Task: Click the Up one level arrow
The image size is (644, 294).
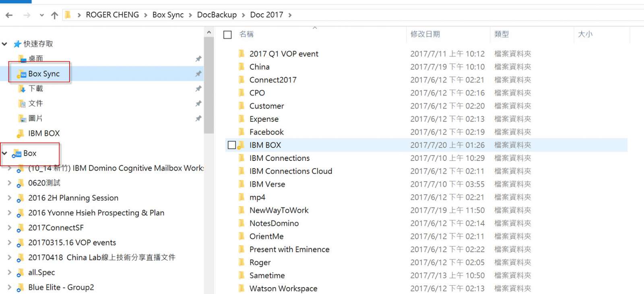Action: tap(55, 15)
